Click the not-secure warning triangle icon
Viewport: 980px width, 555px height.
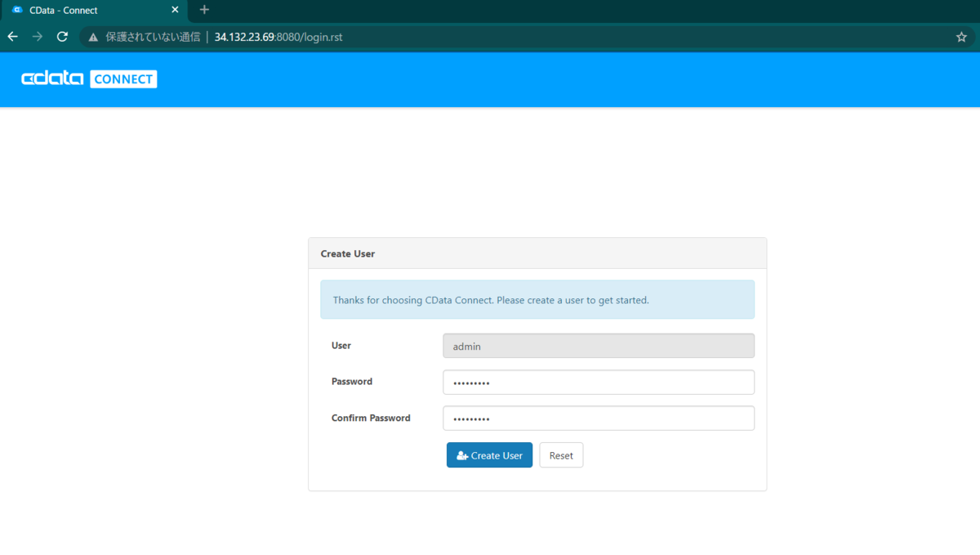93,37
